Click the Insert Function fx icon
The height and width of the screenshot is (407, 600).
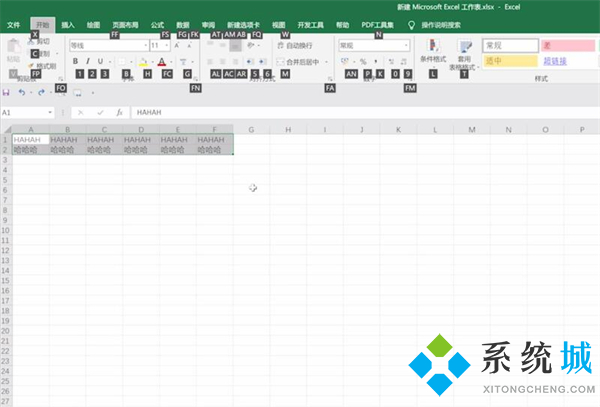pos(119,112)
